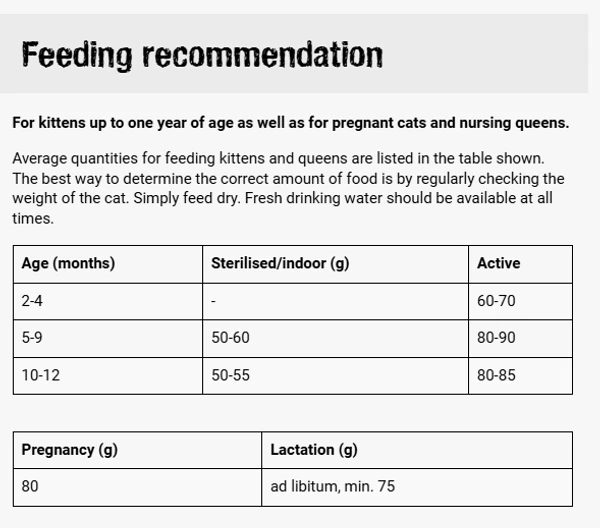Click the dash cell in the 2-4 months row
Screen dimensions: 600x528
point(214,301)
